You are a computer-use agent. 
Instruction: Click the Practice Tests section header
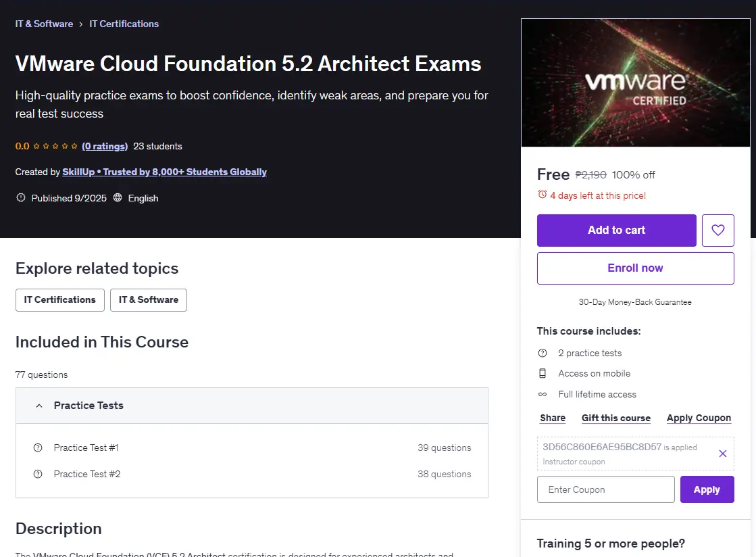point(252,406)
